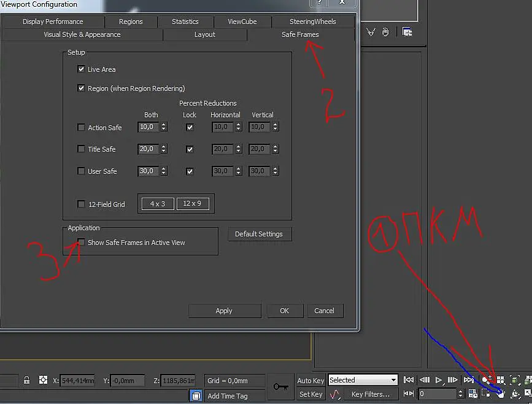The image size is (532, 404).
Task: Enable the 12-Field Grid checkbox
Action: (x=81, y=204)
